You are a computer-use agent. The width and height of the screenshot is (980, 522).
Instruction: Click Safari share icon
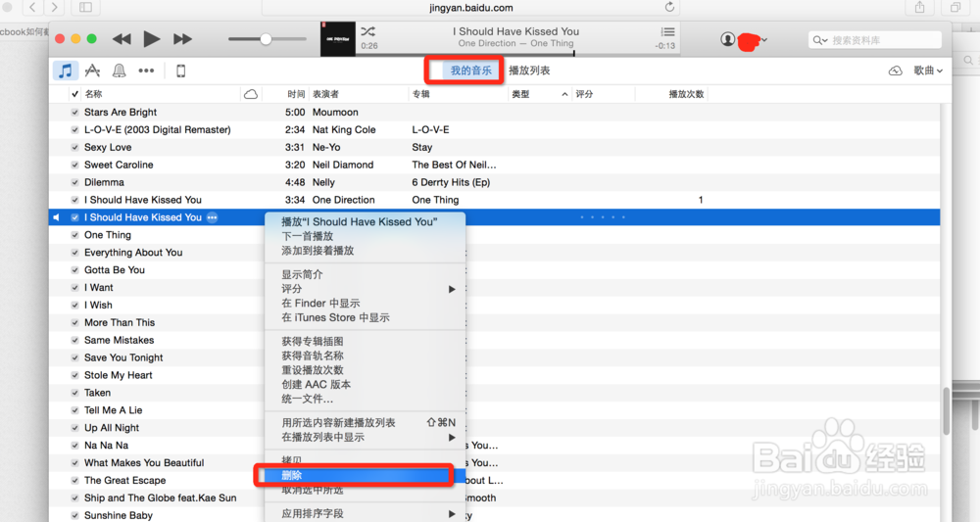(x=919, y=8)
